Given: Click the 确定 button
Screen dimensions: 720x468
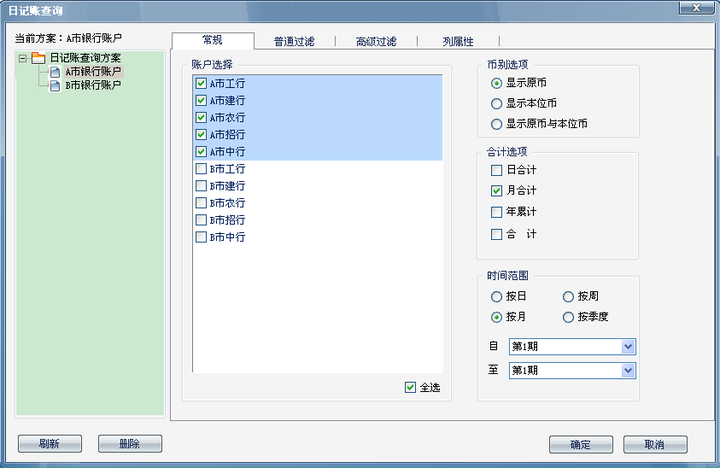Looking at the screenshot, I should pos(581,445).
